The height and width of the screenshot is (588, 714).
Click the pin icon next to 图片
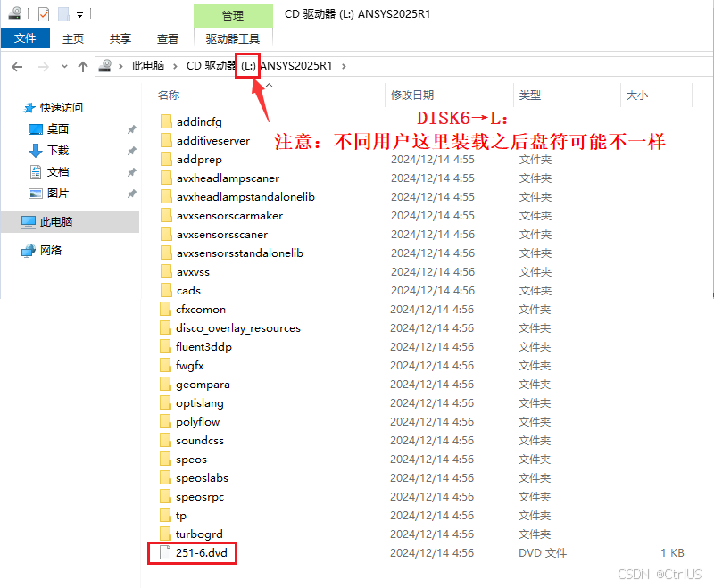pyautogui.click(x=131, y=194)
